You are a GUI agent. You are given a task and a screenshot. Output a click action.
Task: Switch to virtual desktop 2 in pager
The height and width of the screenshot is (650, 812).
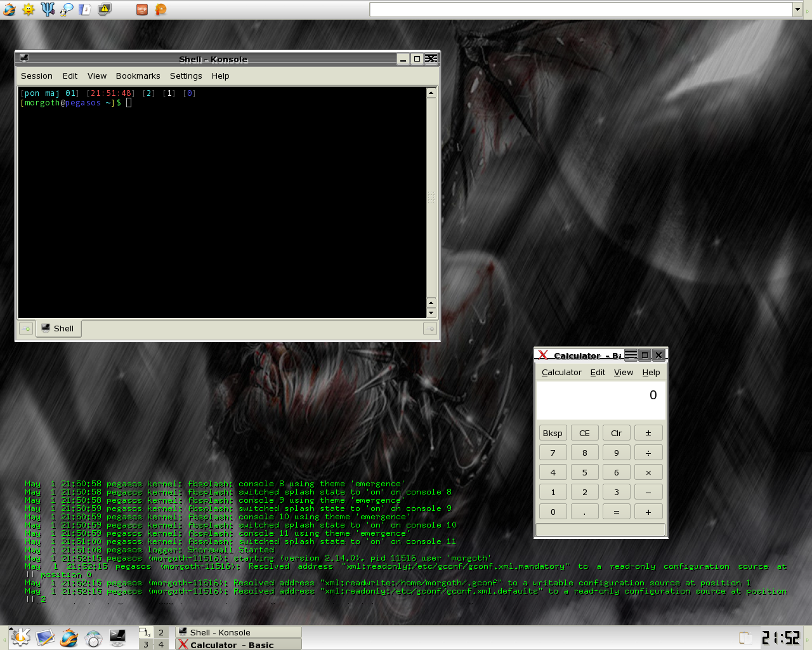161,632
